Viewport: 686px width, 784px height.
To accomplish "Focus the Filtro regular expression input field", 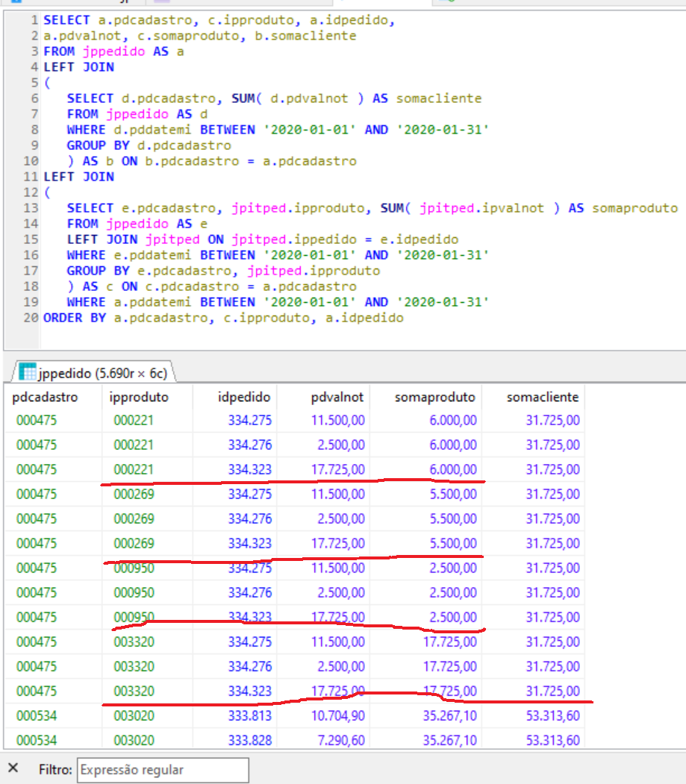I will (162, 770).
